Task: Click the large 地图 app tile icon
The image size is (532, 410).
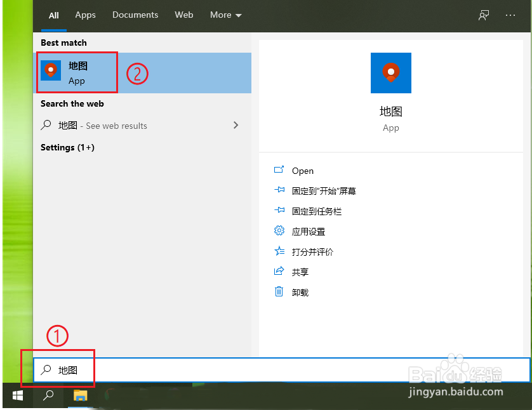Action: tap(390, 73)
